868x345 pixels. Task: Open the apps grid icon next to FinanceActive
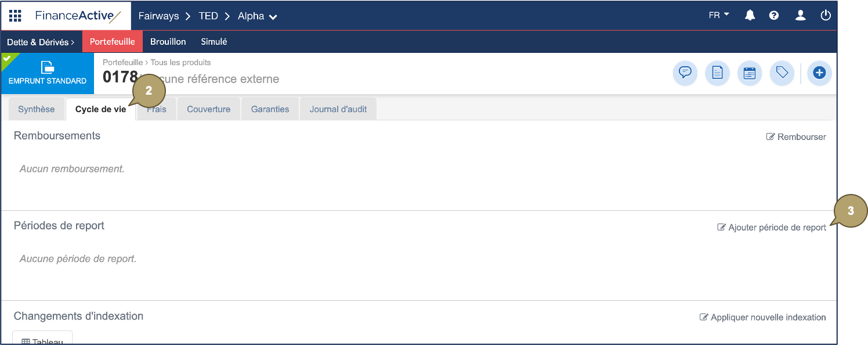click(15, 16)
